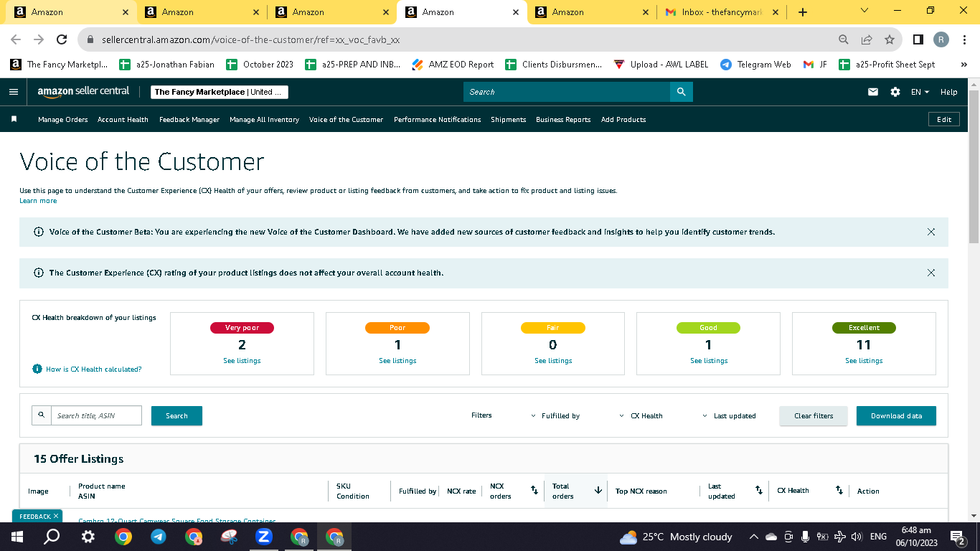Open a new browser tab
The image size is (980, 551).
point(803,12)
